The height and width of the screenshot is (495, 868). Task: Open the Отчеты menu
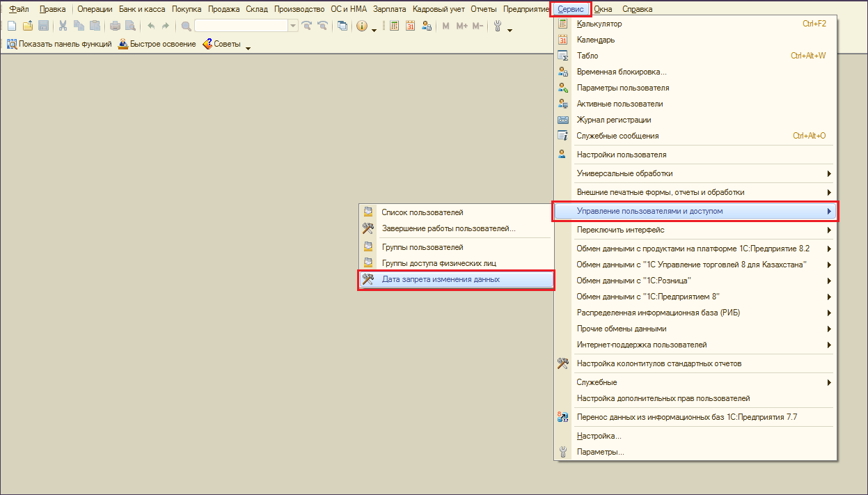tap(484, 9)
